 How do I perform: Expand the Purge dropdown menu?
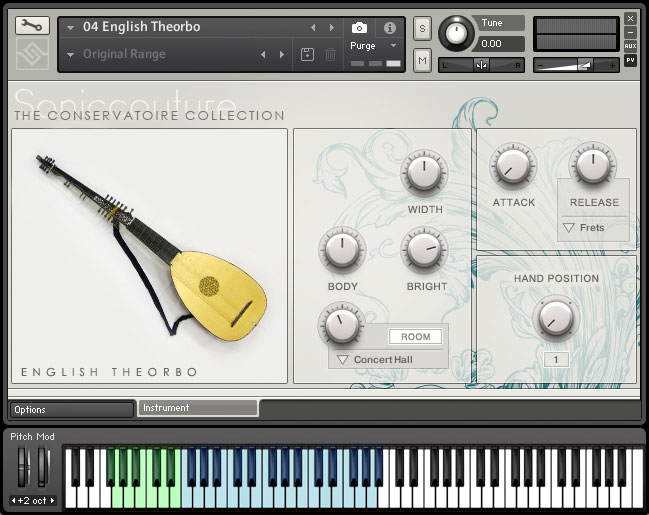[x=393, y=45]
